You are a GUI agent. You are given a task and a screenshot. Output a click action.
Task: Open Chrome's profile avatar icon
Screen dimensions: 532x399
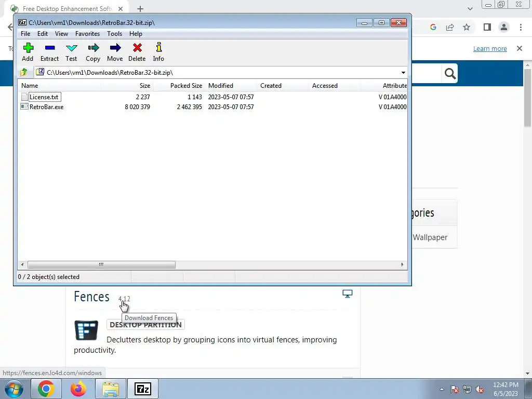point(504,27)
